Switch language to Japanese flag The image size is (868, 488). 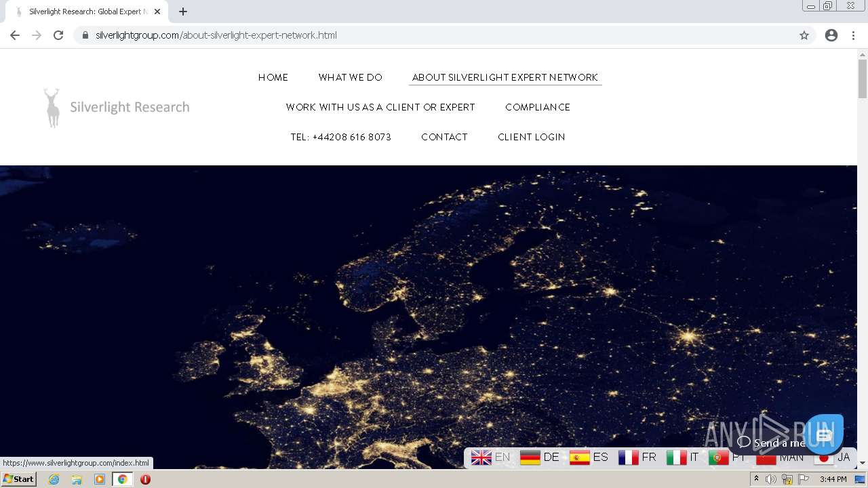[824, 457]
